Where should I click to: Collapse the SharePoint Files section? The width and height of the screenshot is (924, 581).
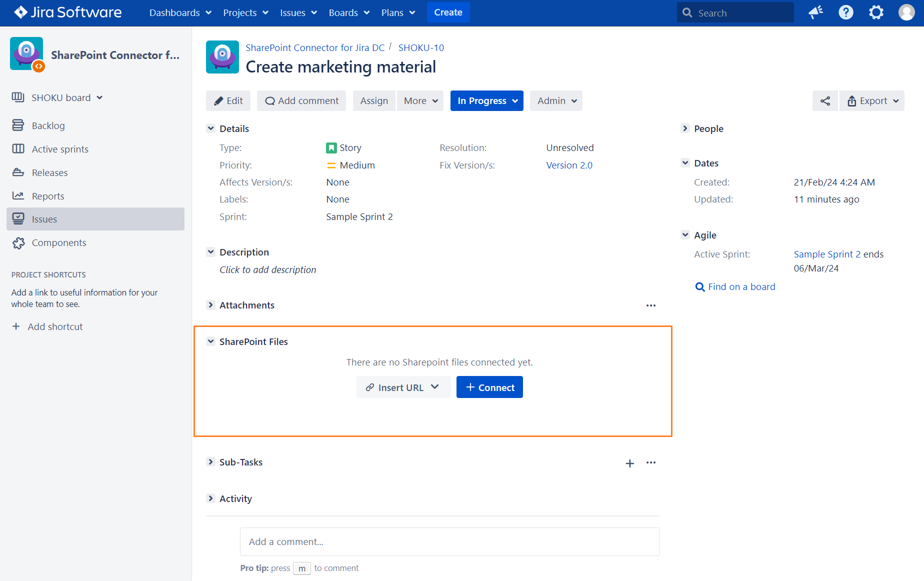click(x=210, y=341)
